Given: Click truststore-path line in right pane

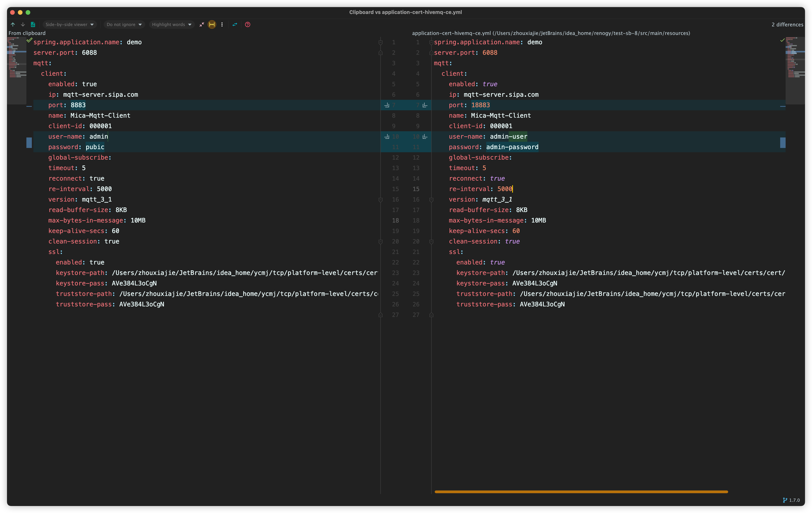Looking at the screenshot, I should [620, 294].
